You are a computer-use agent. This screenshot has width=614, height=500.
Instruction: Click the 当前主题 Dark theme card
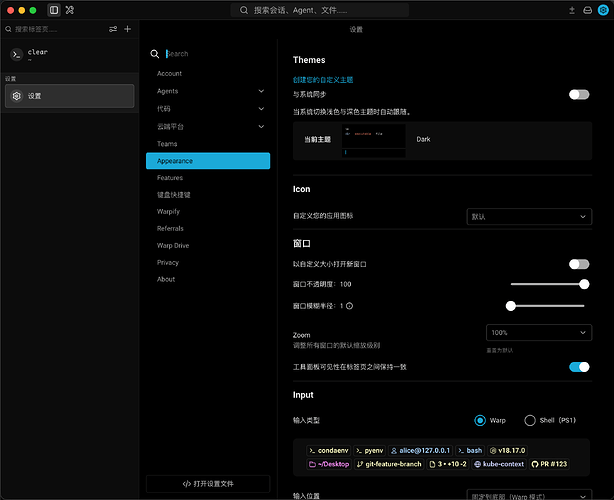pyautogui.click(x=442, y=141)
